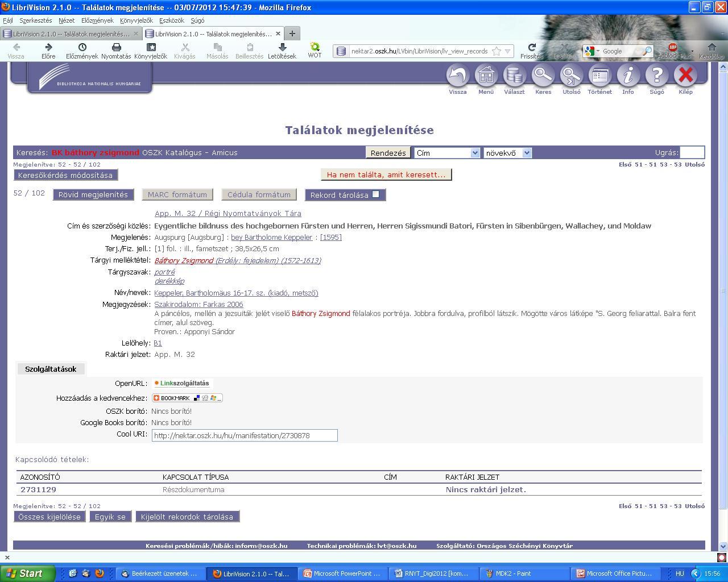Click Ha nem találta, amit keresett button
728x582 pixels.
click(386, 174)
